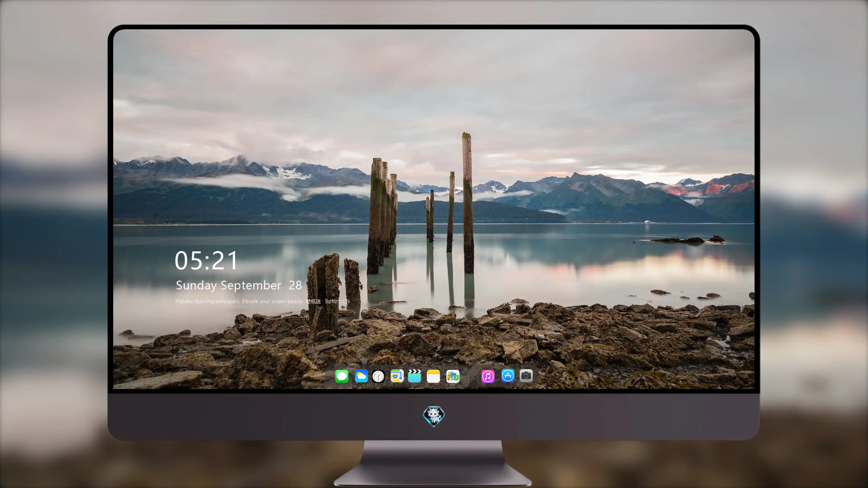
Task: Open the blue App Store icon
Action: 508,375
